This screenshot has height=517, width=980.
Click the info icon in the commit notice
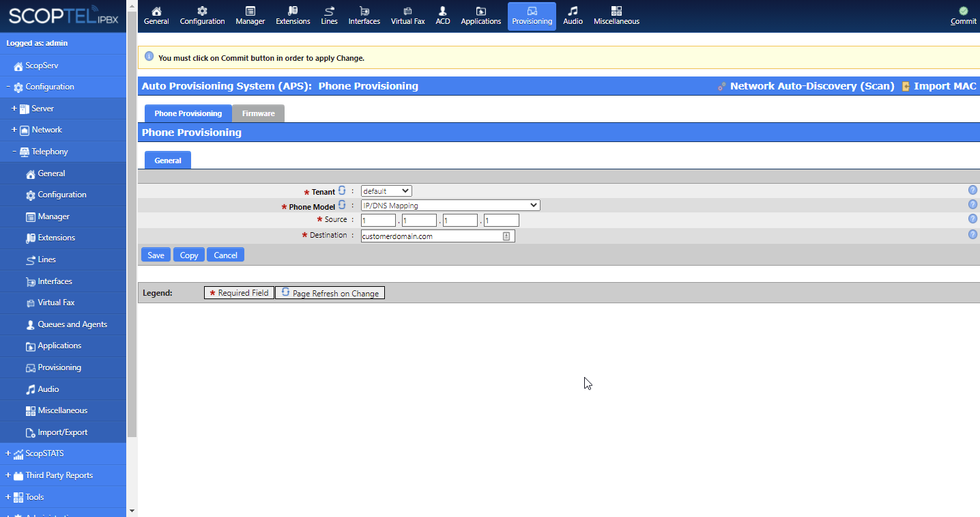(149, 56)
